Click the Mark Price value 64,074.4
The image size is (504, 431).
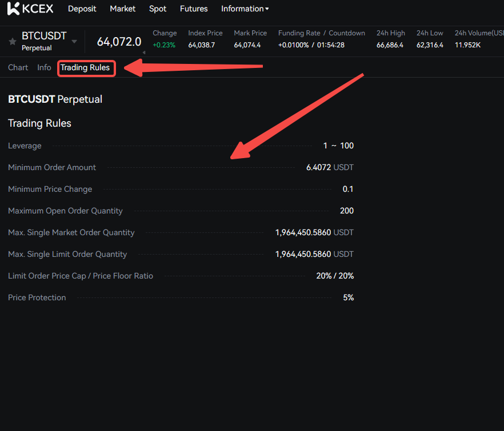247,45
